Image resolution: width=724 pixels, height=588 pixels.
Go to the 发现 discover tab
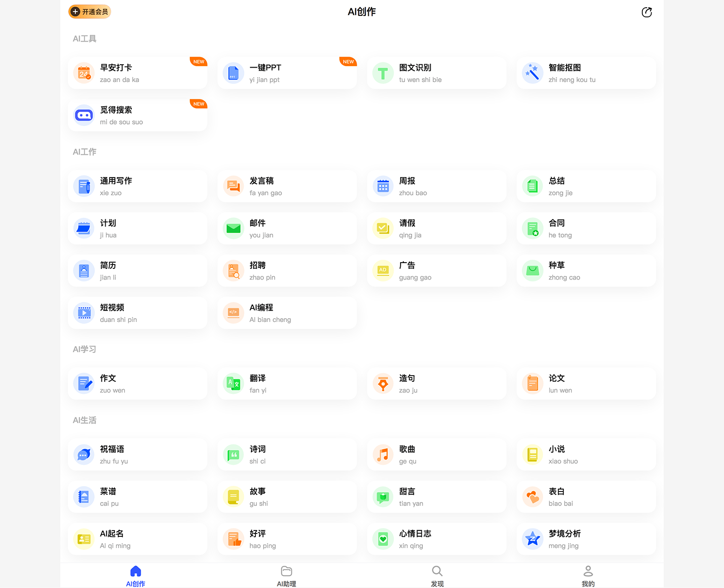[437, 576]
